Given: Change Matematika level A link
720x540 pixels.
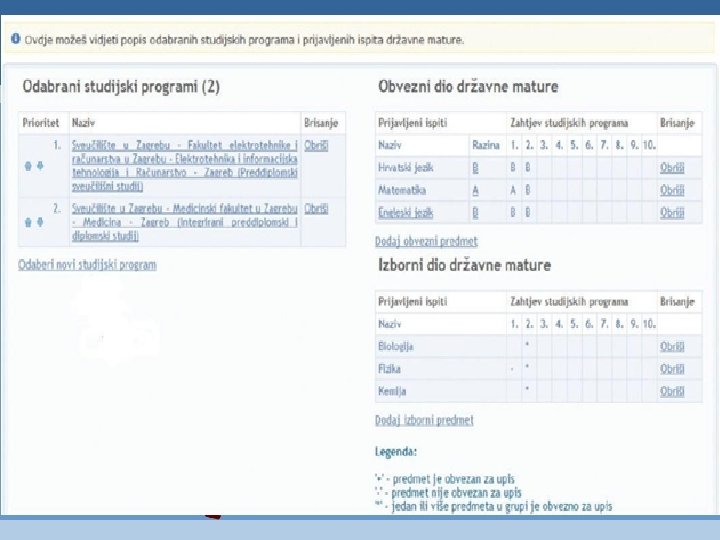Looking at the screenshot, I should (475, 191).
